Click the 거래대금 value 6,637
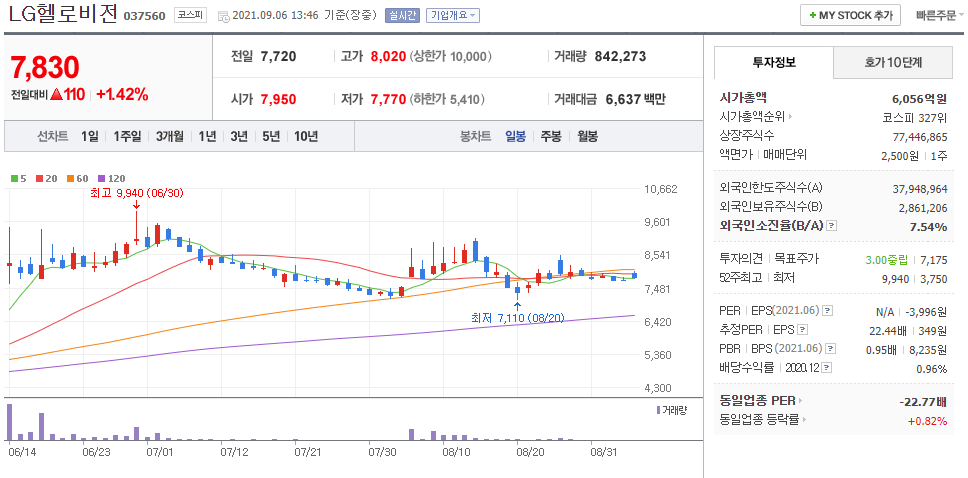Viewport: 968px width, 478px height. [x=623, y=99]
